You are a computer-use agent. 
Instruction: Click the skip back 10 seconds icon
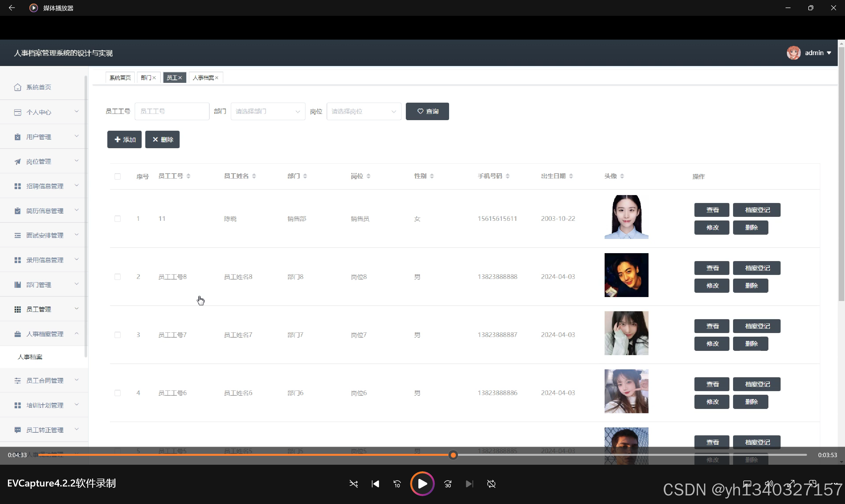coord(397,484)
